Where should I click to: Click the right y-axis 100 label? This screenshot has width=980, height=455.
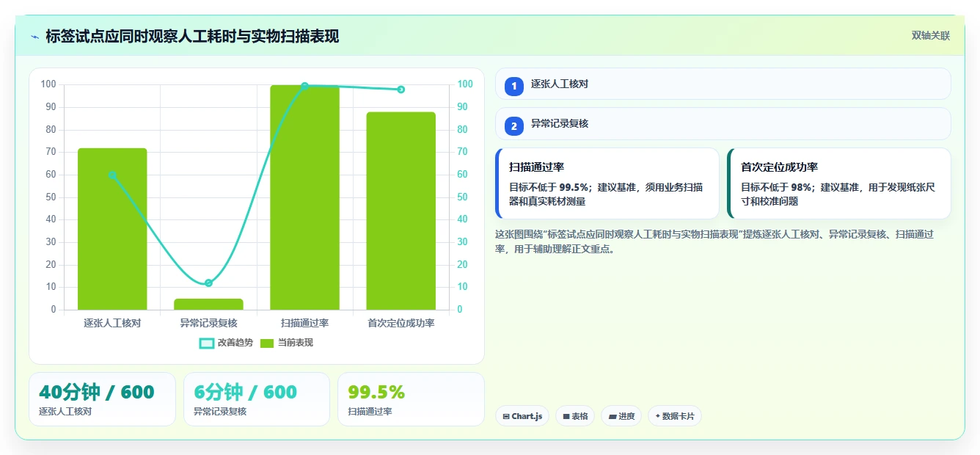464,84
